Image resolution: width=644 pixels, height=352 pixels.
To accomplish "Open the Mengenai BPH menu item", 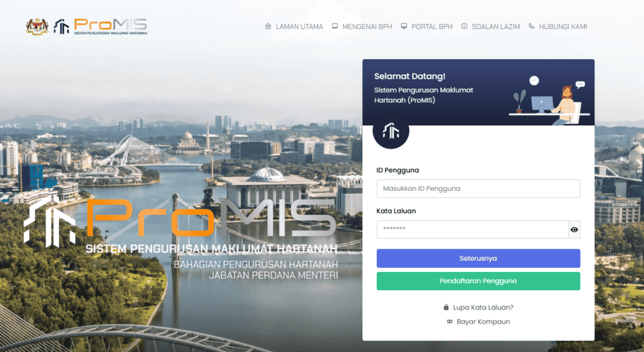I will pos(367,26).
